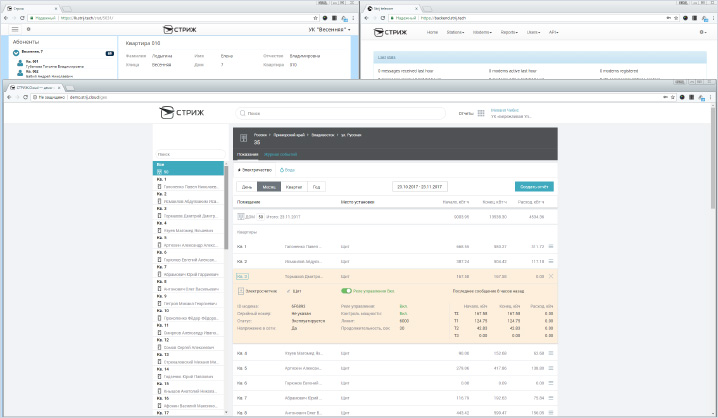The height and width of the screenshot is (418, 718).
Task: Open Home menu in backend window
Action: pos(432,33)
